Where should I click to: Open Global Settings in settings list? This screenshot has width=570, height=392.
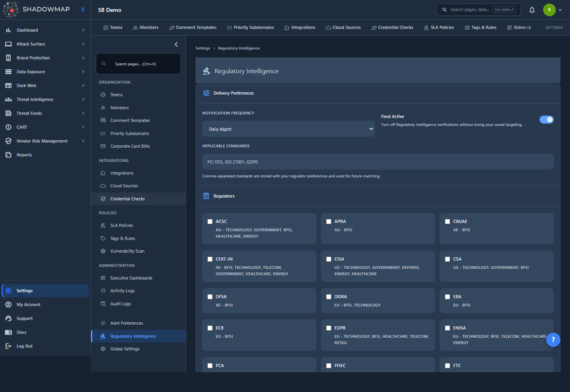coord(138,349)
